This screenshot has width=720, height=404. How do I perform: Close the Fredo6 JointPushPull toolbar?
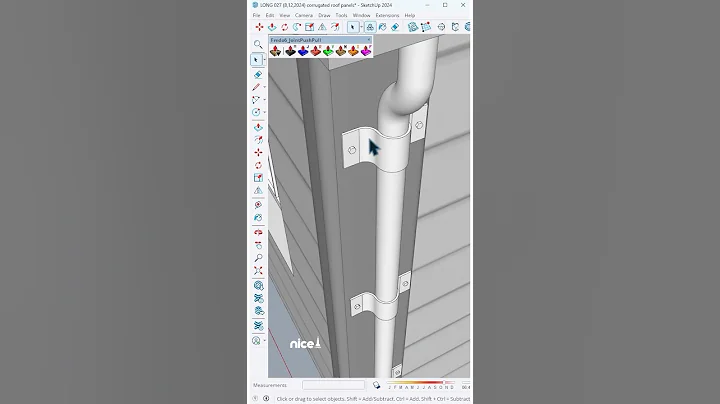(x=368, y=40)
